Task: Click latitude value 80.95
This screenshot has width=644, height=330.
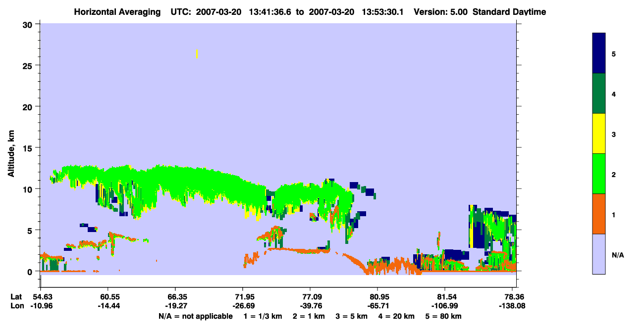Action: [377, 297]
